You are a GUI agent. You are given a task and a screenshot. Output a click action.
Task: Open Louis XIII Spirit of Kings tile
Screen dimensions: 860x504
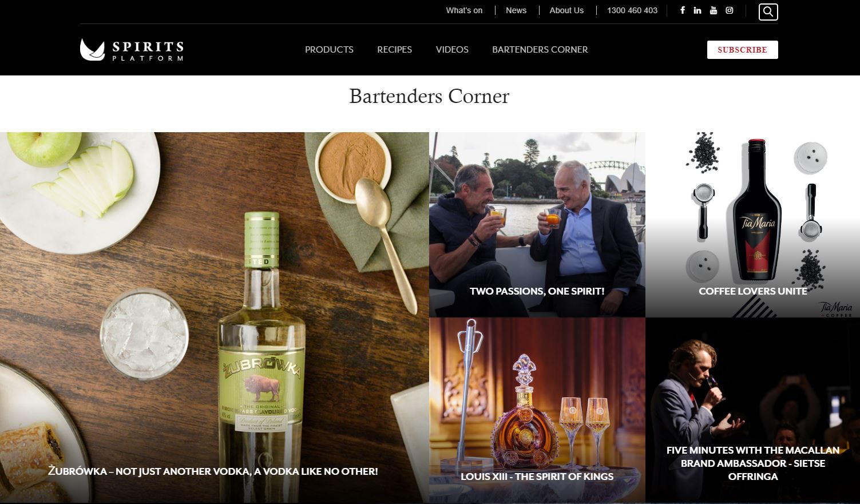click(537, 410)
